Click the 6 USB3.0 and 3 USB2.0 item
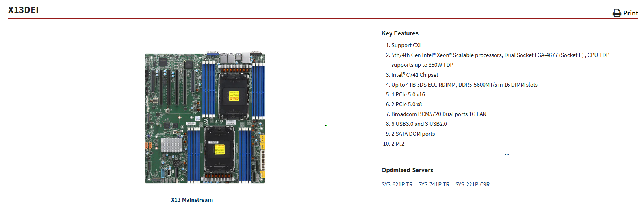644x210 pixels. 419,124
